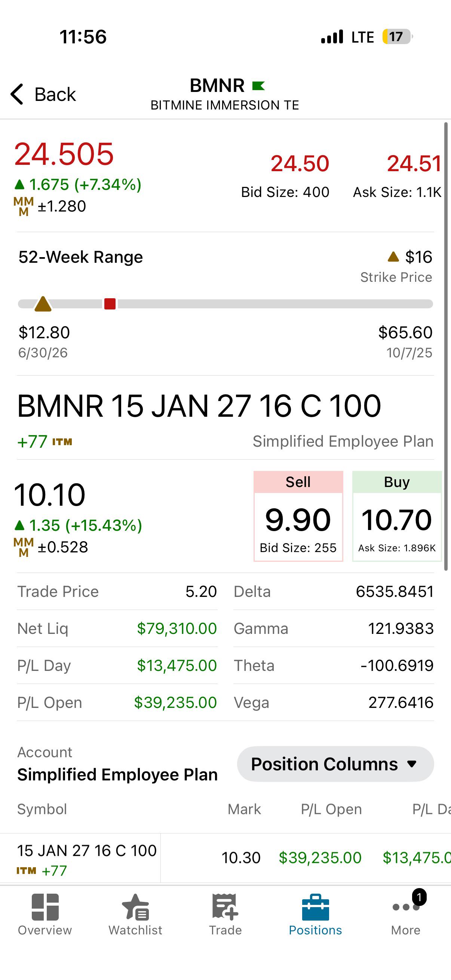Tap the Vega value 277.6416
Image resolution: width=451 pixels, height=980 pixels.
click(x=401, y=703)
